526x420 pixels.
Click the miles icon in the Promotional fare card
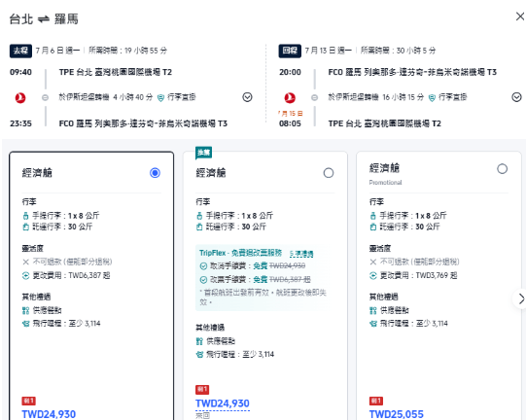pyautogui.click(x=373, y=324)
